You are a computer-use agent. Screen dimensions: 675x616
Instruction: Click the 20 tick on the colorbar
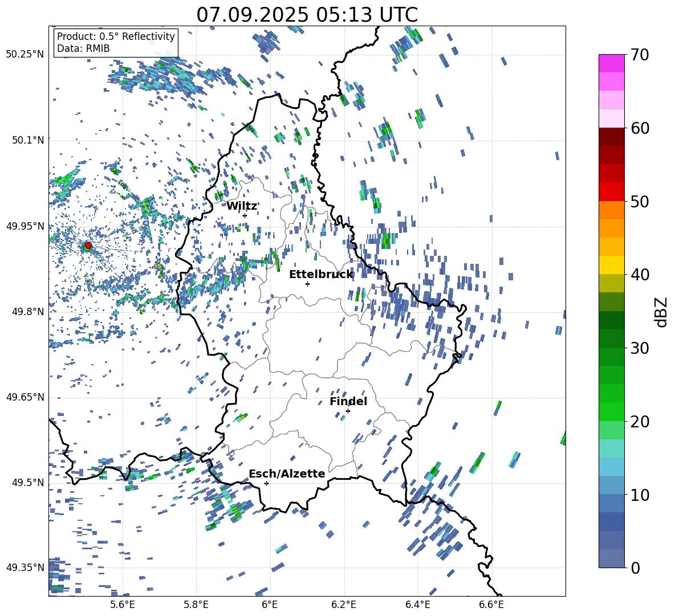[x=640, y=422]
